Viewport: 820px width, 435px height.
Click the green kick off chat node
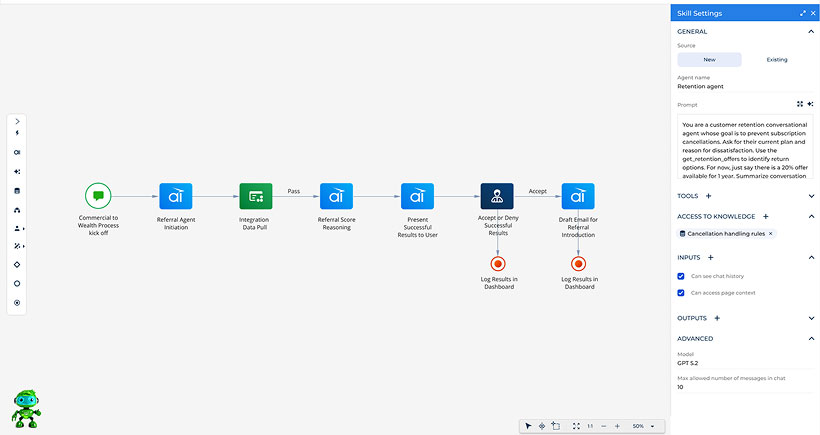pos(98,196)
